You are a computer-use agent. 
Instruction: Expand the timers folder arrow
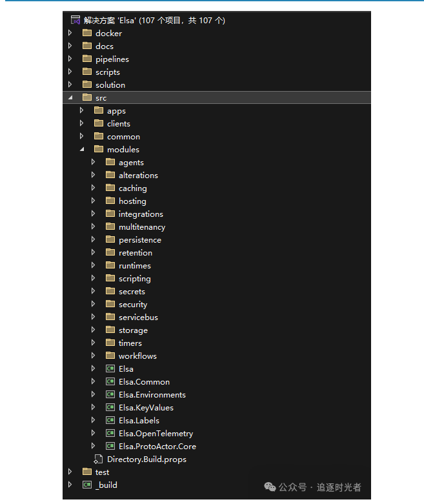click(93, 342)
